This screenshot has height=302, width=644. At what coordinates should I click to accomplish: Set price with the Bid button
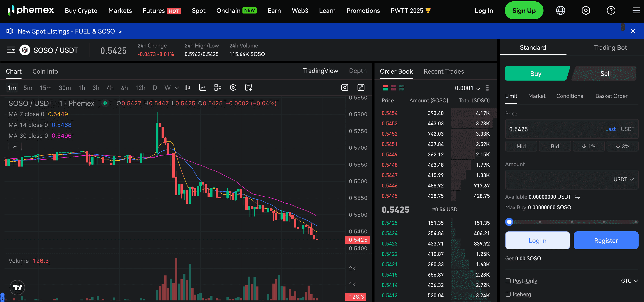pos(555,146)
